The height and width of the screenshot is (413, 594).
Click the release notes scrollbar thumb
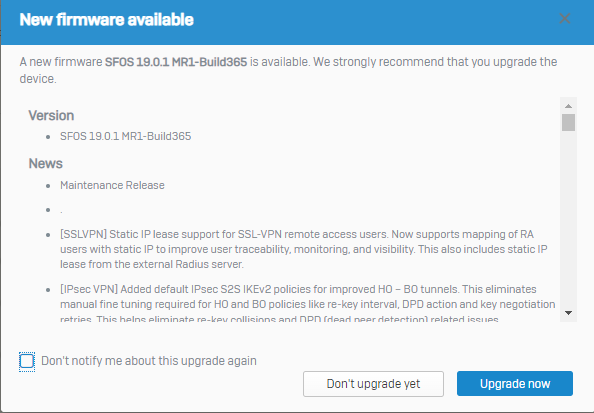point(568,122)
